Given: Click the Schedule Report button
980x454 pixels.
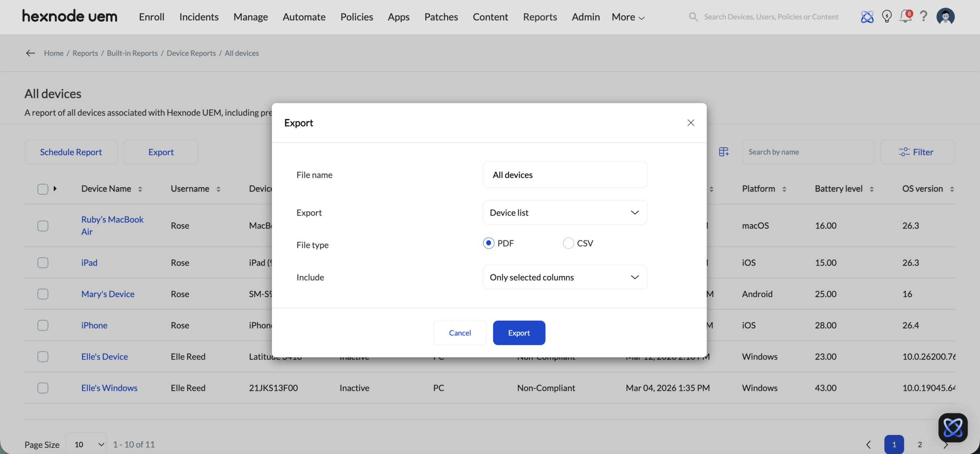Looking at the screenshot, I should point(71,152).
